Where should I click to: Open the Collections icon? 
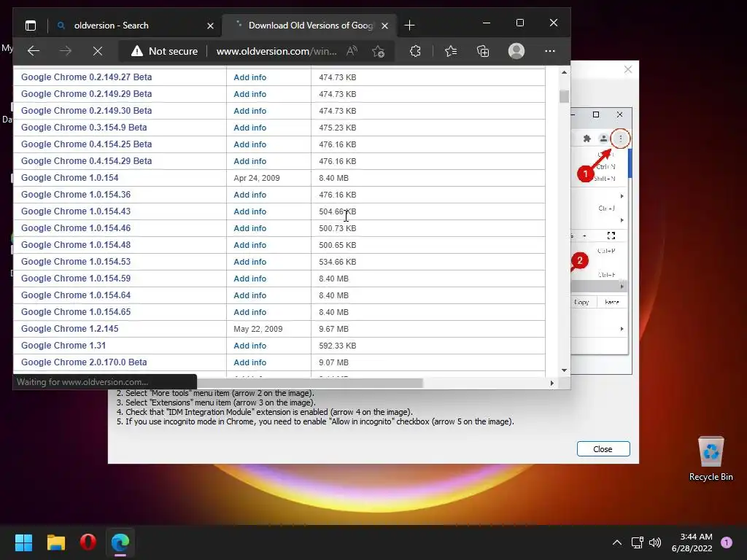point(483,51)
